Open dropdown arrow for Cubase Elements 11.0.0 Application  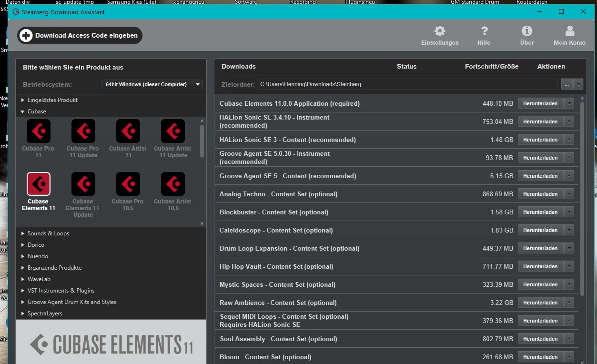click(x=569, y=103)
